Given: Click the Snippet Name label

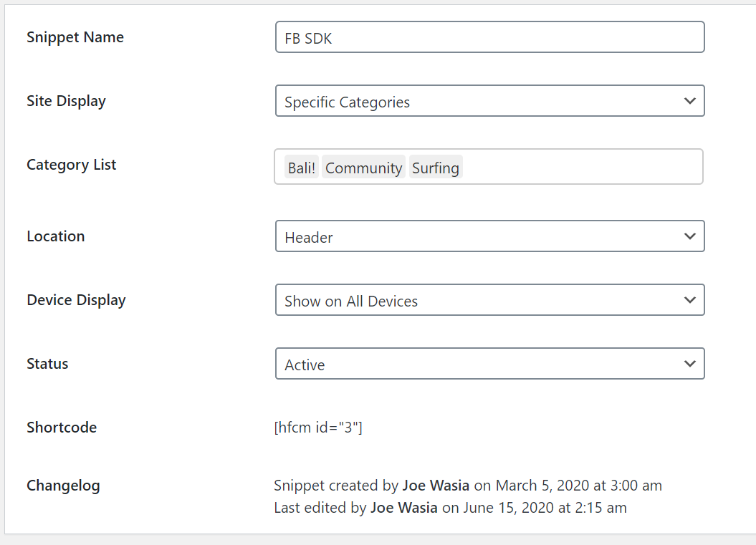Looking at the screenshot, I should (x=75, y=37).
